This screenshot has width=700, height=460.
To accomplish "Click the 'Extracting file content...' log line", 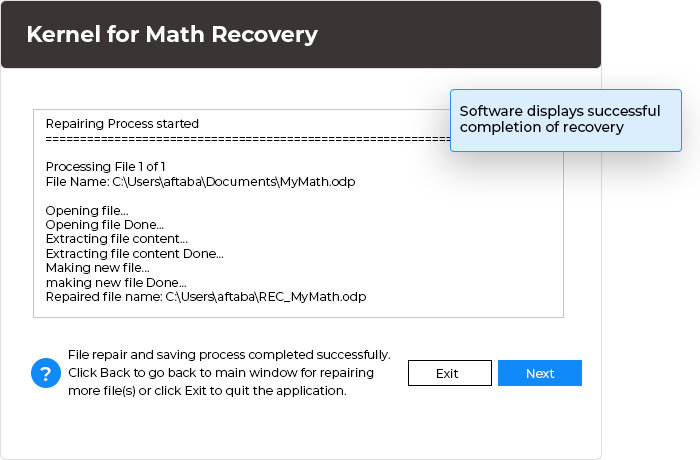I will click(x=117, y=239).
